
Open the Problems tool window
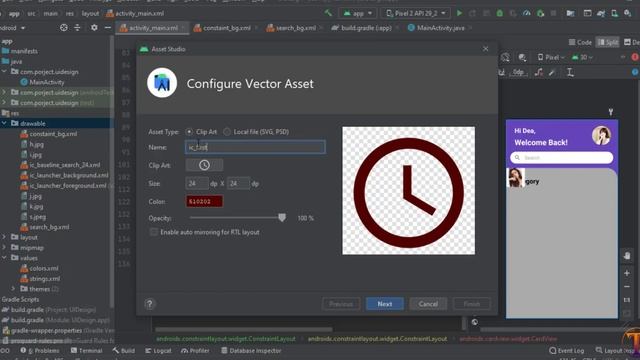pos(40,351)
